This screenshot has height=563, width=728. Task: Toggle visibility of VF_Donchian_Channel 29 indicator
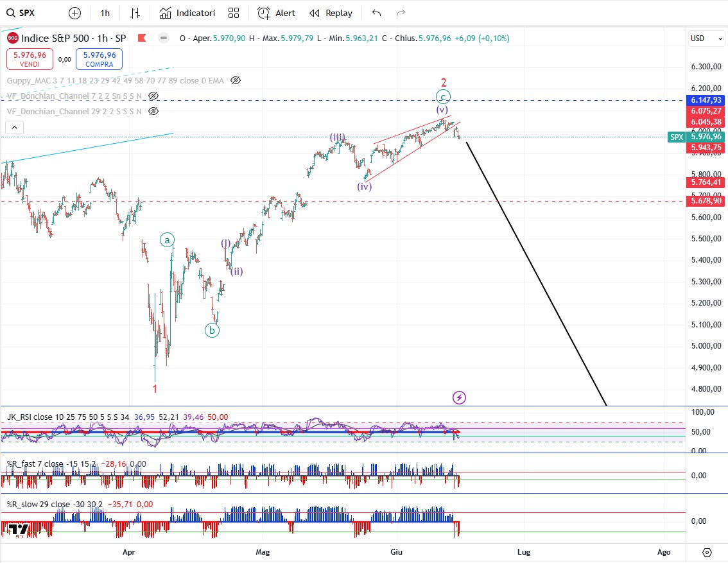153,112
